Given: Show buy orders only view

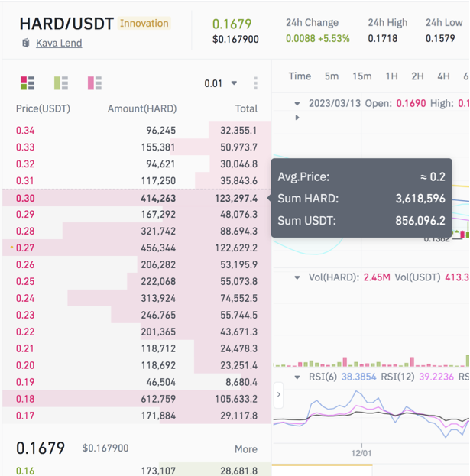Looking at the screenshot, I should (61, 83).
